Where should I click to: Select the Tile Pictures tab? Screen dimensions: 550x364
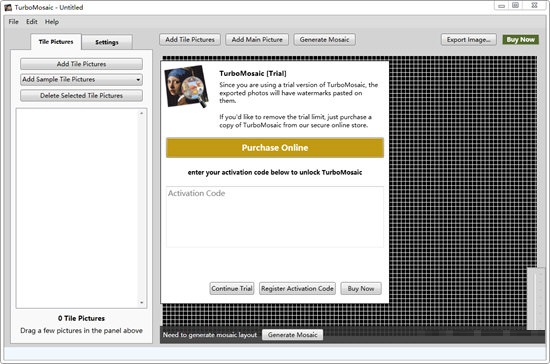click(x=56, y=42)
